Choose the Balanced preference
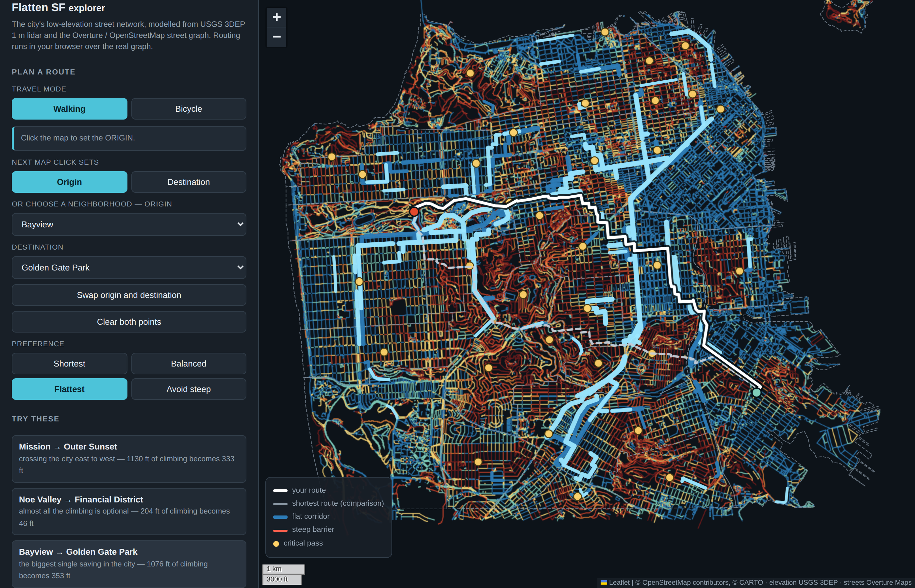Image resolution: width=915 pixels, height=588 pixels. pyautogui.click(x=189, y=364)
